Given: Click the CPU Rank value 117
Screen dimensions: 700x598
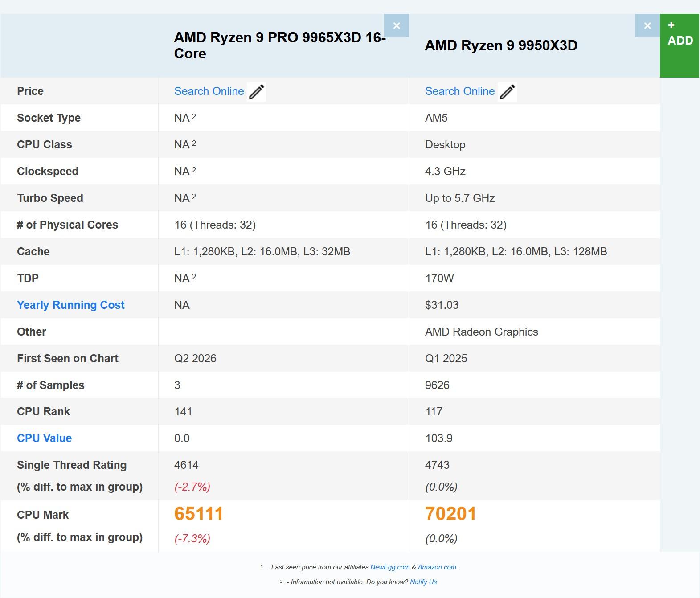Looking at the screenshot, I should (x=434, y=411).
